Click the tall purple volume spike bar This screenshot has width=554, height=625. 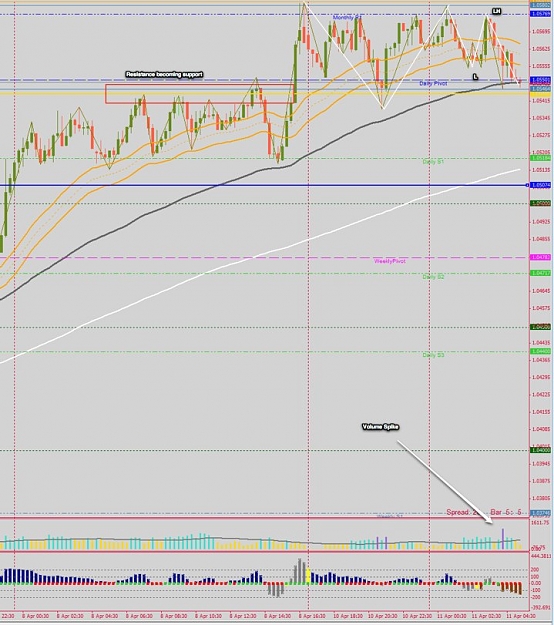point(503,539)
